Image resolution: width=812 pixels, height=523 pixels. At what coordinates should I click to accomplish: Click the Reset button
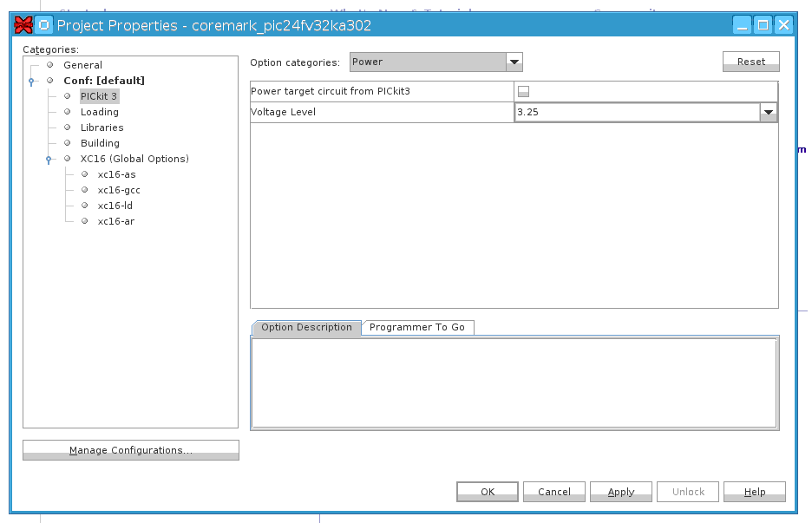(751, 62)
